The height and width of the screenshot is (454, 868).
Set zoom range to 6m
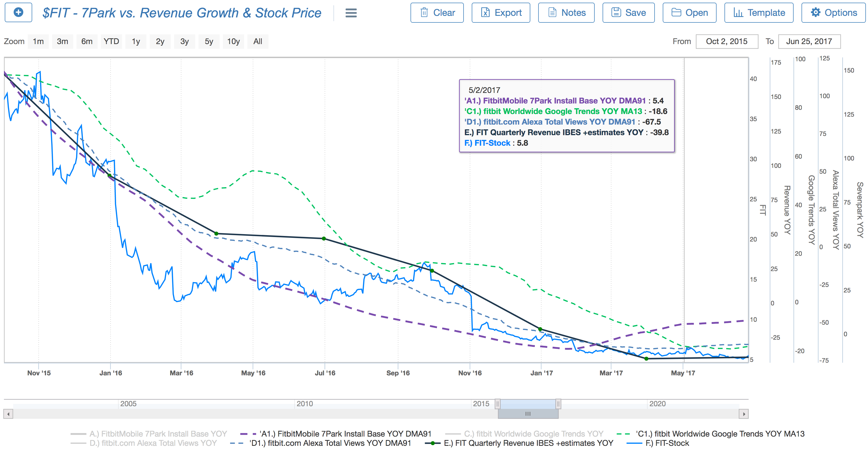tap(87, 41)
